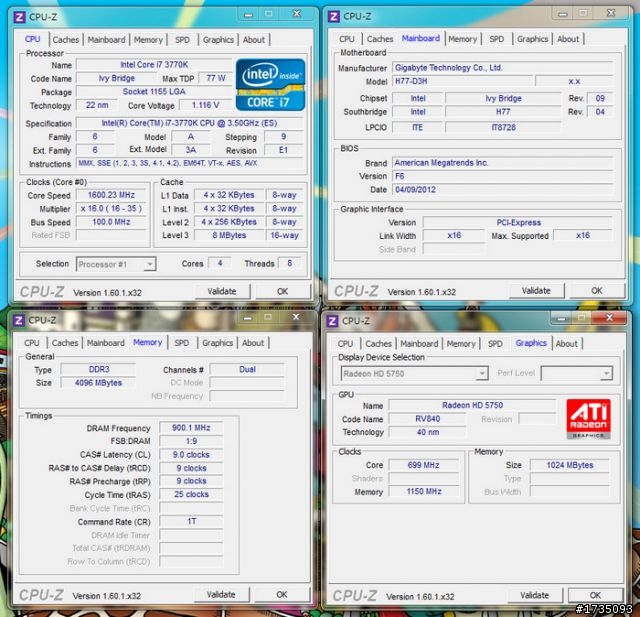640x617 pixels.
Task: Click Validate in the Graphics window
Action: tap(535, 595)
